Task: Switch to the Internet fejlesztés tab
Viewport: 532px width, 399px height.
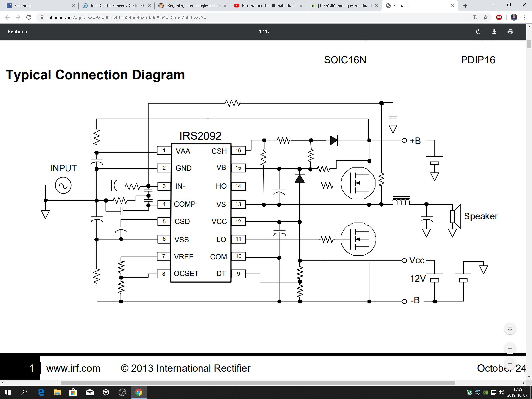Action: point(193,6)
